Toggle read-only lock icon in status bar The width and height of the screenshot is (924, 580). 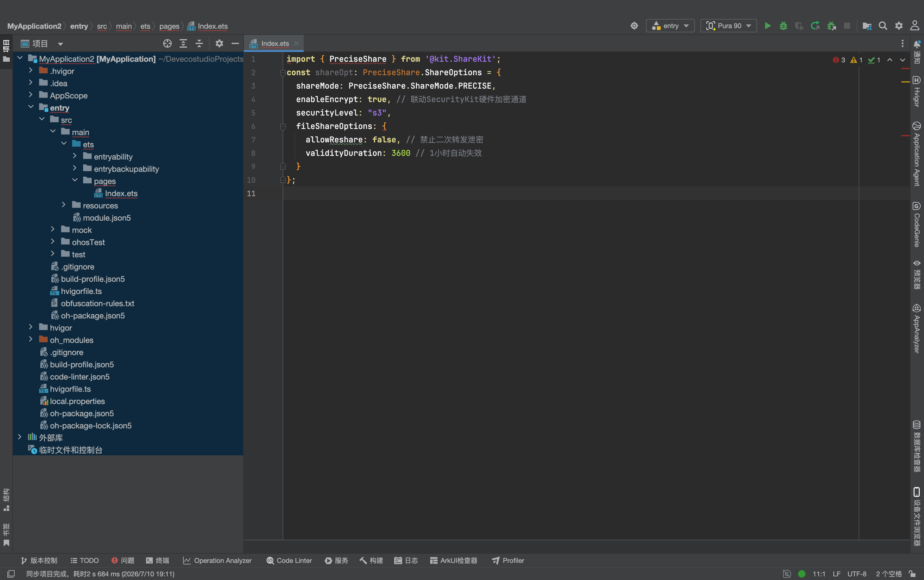pos(912,574)
